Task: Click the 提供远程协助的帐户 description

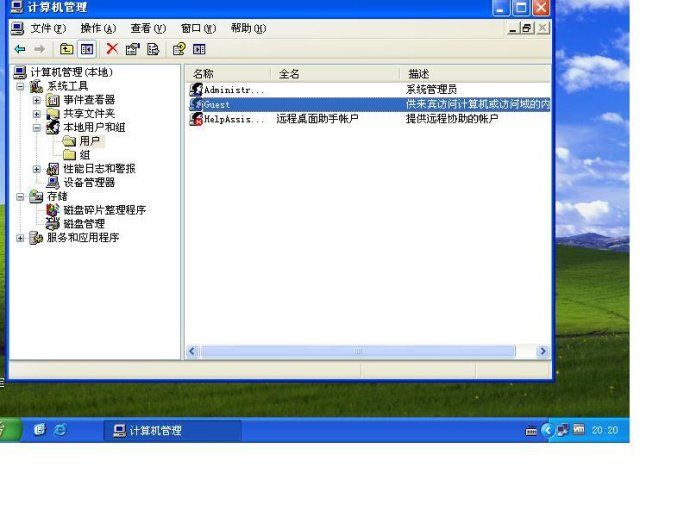Action: point(452,119)
